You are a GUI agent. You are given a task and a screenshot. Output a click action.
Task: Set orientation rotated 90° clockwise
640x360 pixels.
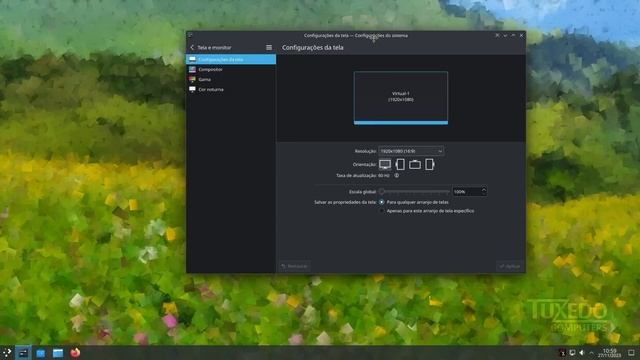click(429, 164)
